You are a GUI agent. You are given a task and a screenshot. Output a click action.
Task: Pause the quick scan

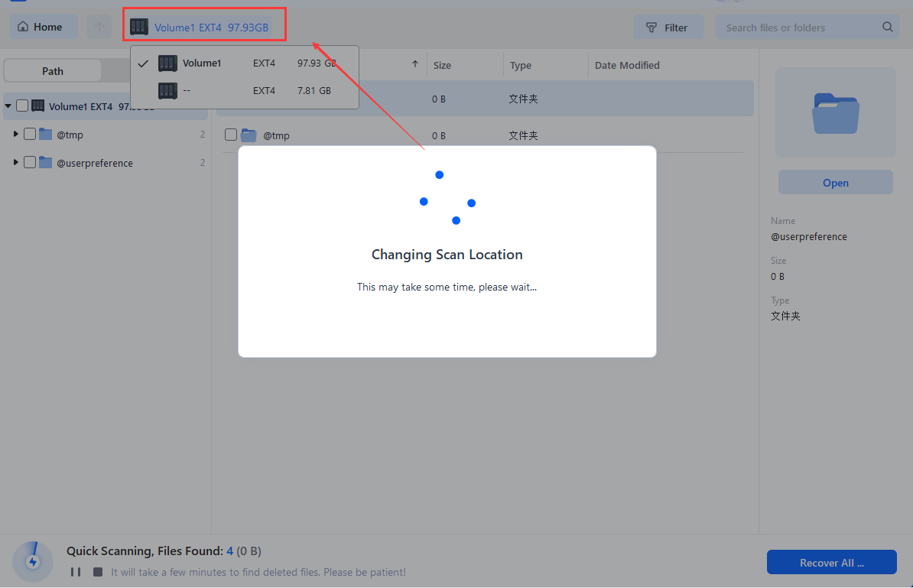tap(75, 572)
